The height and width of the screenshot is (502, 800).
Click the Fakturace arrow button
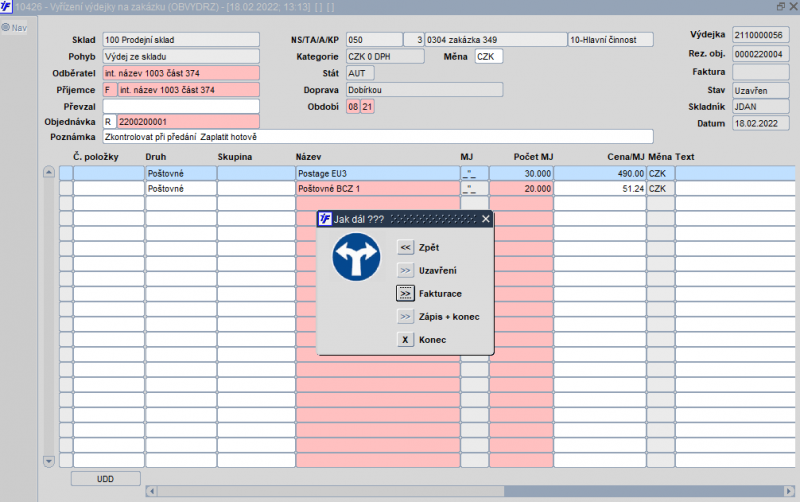tap(405, 294)
